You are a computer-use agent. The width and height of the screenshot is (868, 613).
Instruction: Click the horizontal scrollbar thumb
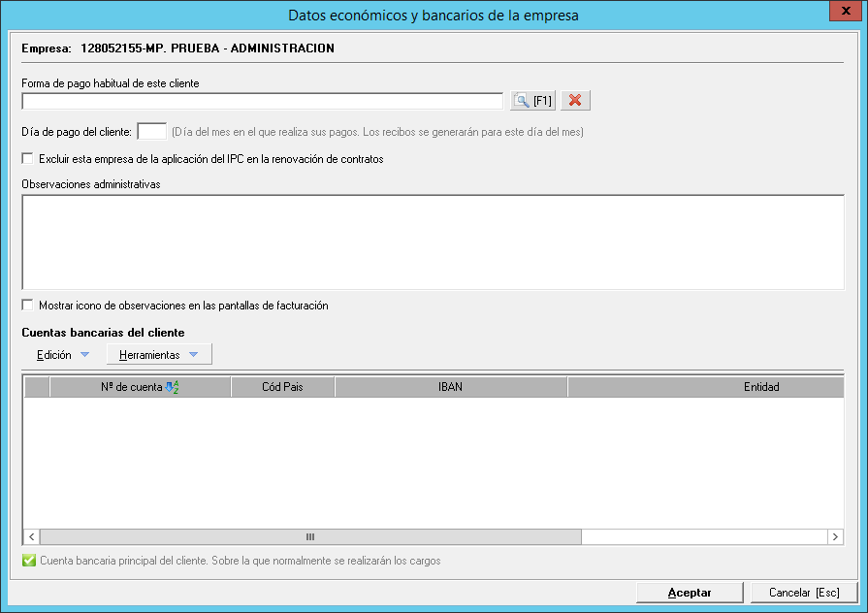[310, 536]
